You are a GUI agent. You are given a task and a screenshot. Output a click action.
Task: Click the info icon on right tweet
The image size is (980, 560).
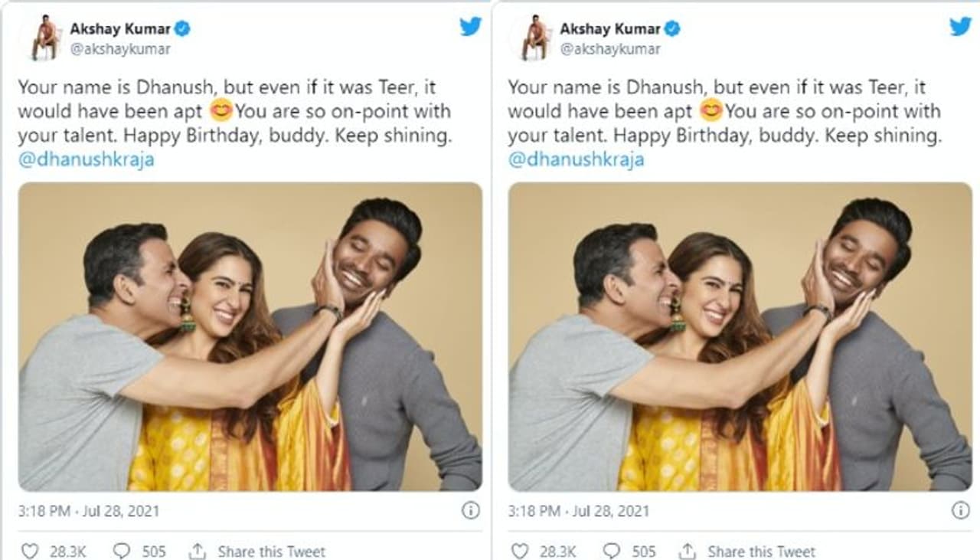coord(960,510)
